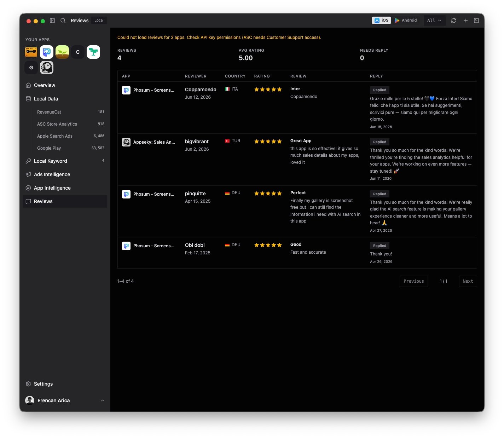Select the Appeeky app icon in Your Apps
The width and height of the screenshot is (504, 438).
point(47,68)
